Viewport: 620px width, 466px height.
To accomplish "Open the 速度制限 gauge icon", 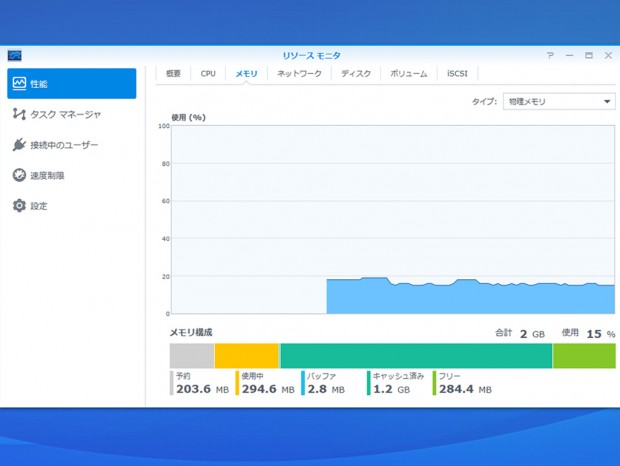I will [19, 175].
